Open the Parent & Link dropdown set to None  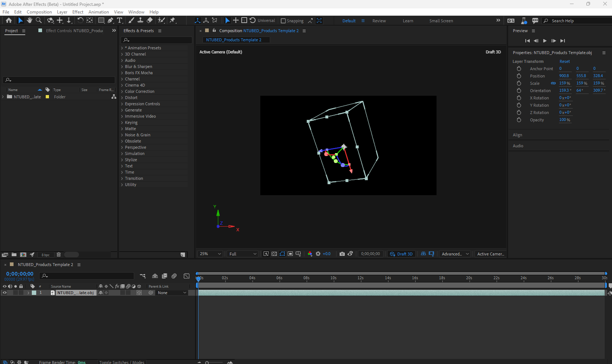172,292
